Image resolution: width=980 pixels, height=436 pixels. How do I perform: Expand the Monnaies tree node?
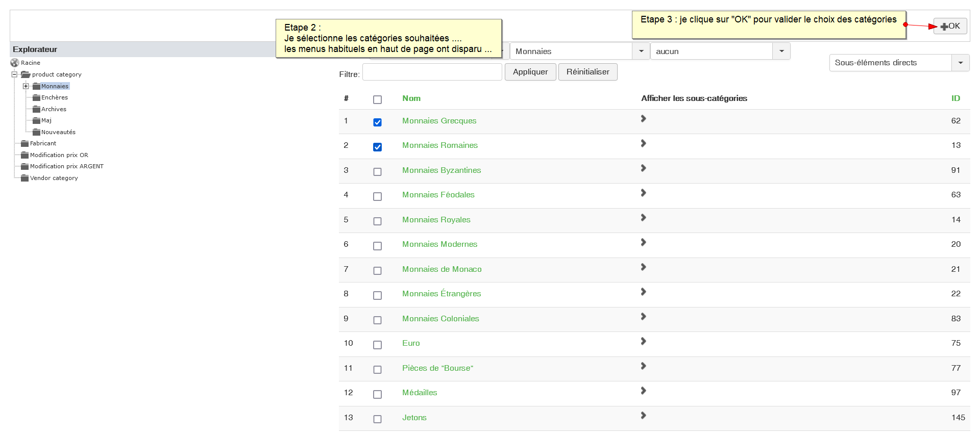[26, 86]
